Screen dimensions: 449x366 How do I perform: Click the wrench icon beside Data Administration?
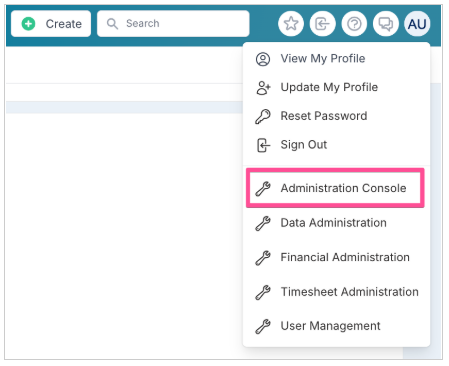pos(263,223)
